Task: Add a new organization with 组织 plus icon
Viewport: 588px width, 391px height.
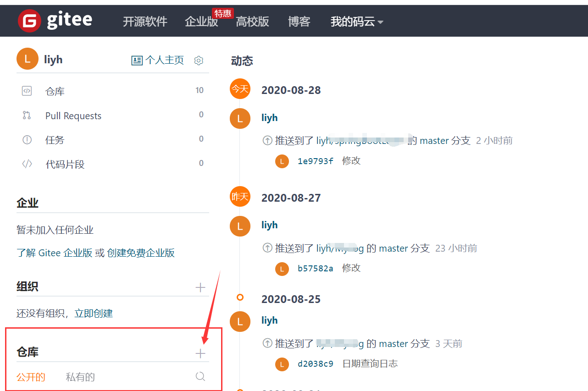Action: click(x=200, y=287)
